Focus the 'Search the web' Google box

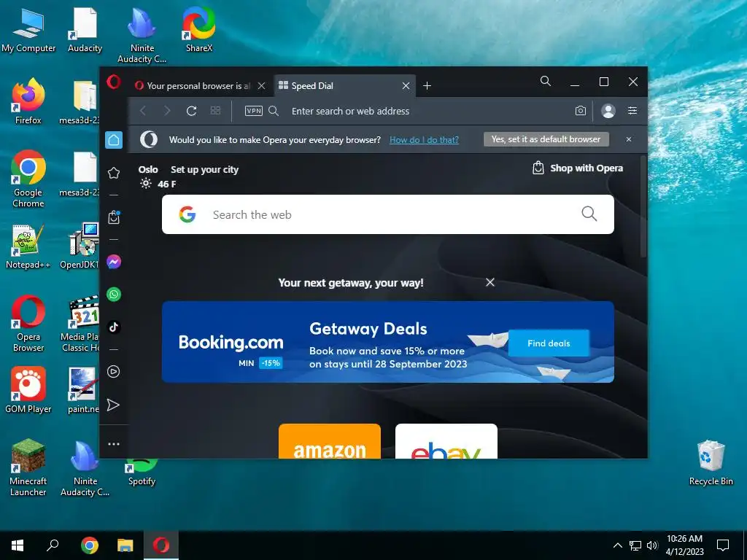(388, 214)
